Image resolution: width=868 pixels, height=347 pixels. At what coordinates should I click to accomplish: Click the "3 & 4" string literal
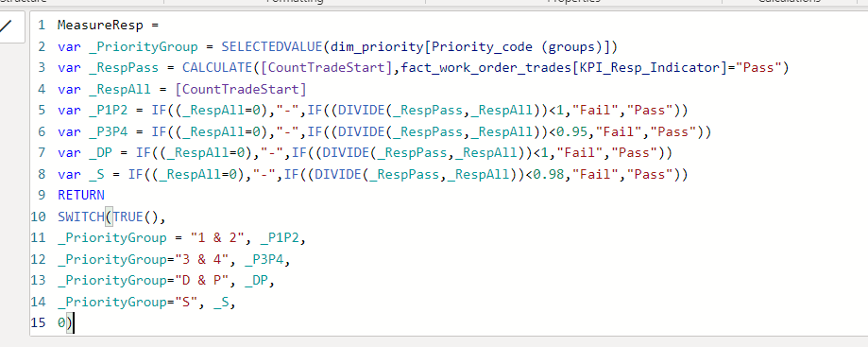(201, 259)
